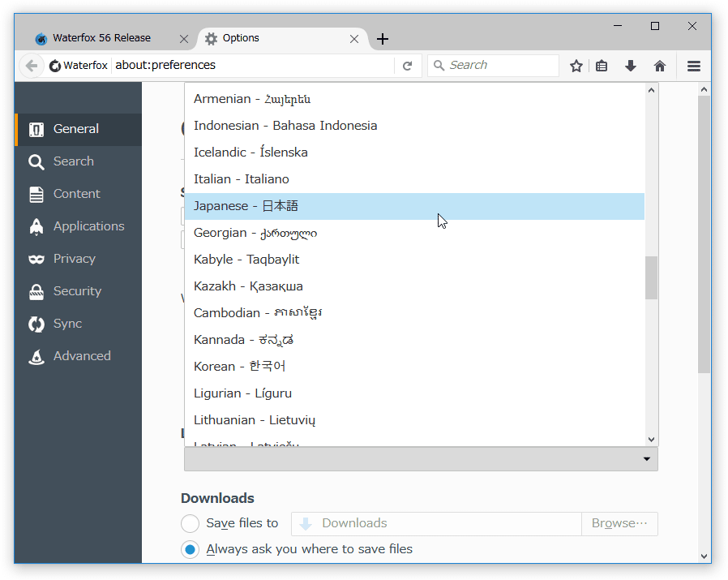728x580 pixels.
Task: Choose Armenian from language list
Action: [x=414, y=99]
